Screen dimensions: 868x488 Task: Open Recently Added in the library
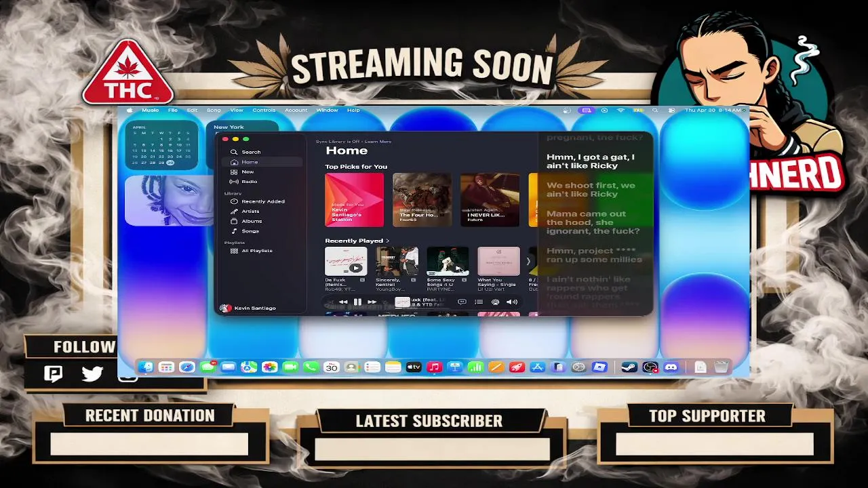[262, 201]
